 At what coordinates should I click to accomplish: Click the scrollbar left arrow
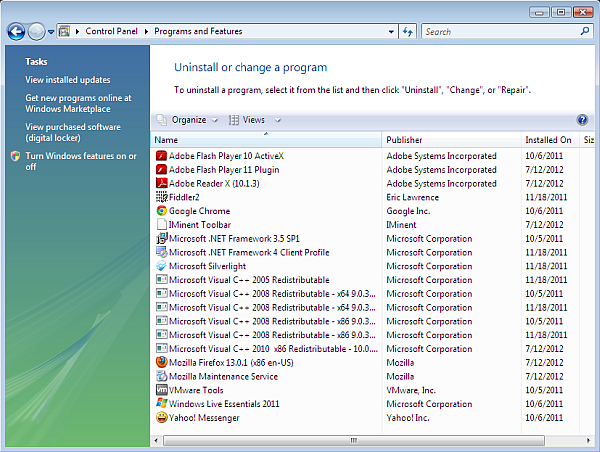click(156, 441)
